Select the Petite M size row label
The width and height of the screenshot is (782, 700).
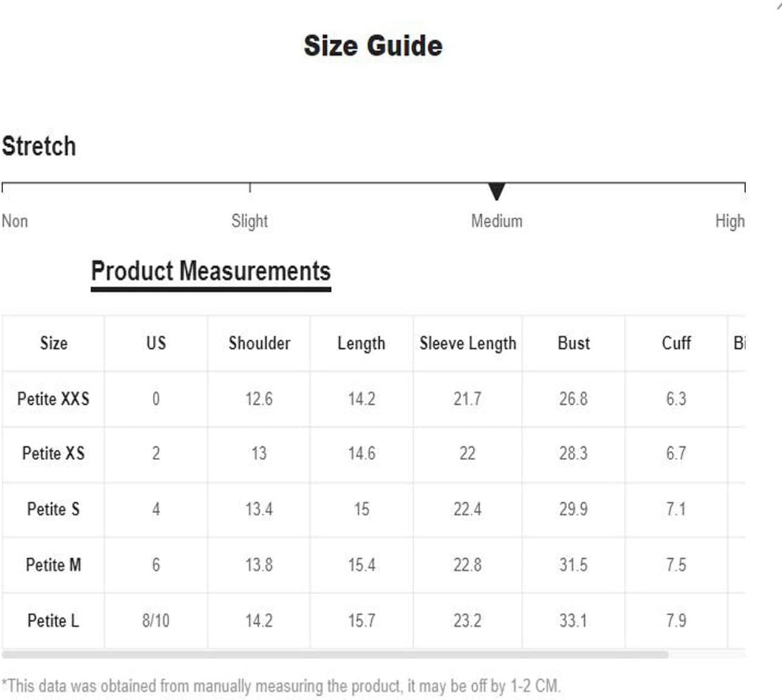[x=54, y=565]
